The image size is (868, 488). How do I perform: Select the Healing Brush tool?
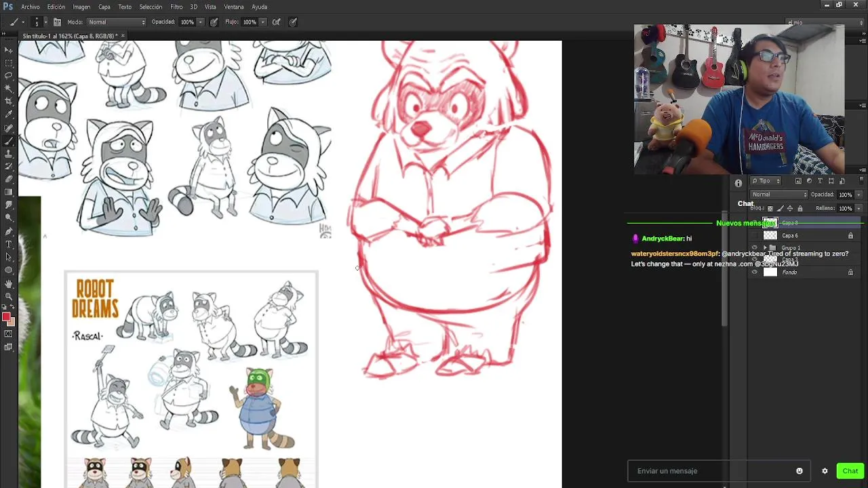point(8,127)
